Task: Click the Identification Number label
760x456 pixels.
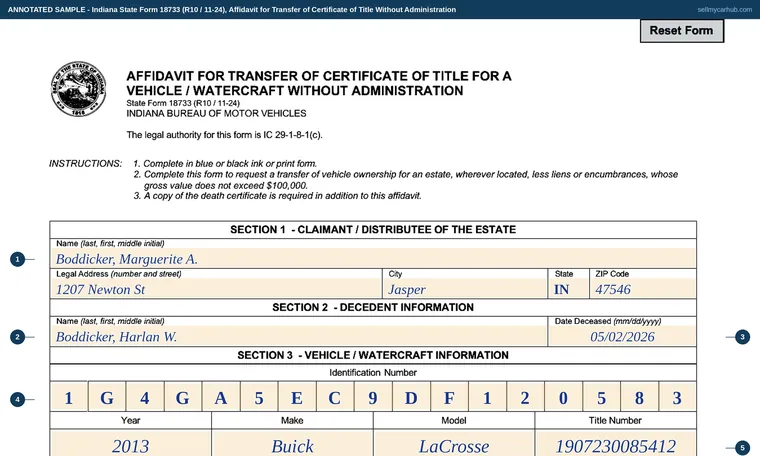Action: (373, 373)
